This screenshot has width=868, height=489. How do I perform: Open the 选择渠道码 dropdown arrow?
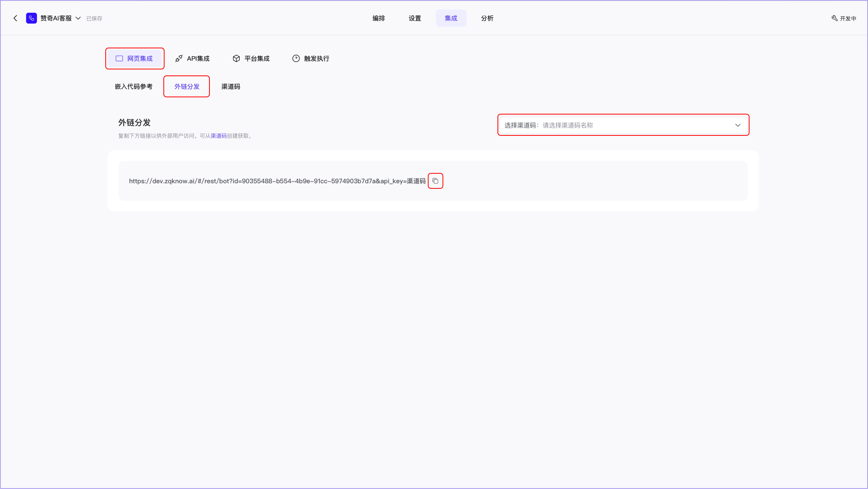coord(738,125)
